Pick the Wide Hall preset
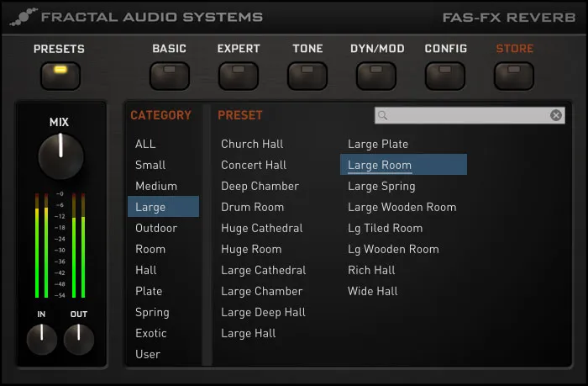This screenshot has width=588, height=386. (x=373, y=291)
